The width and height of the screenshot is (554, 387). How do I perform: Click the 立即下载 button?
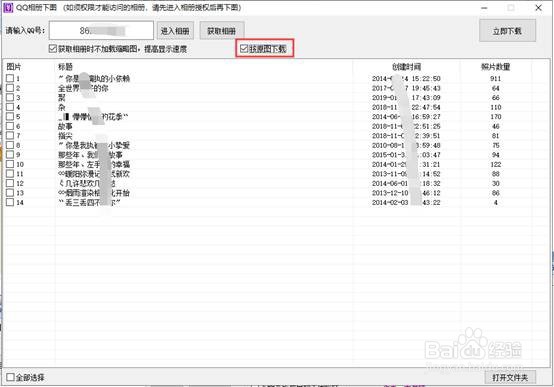(x=507, y=31)
